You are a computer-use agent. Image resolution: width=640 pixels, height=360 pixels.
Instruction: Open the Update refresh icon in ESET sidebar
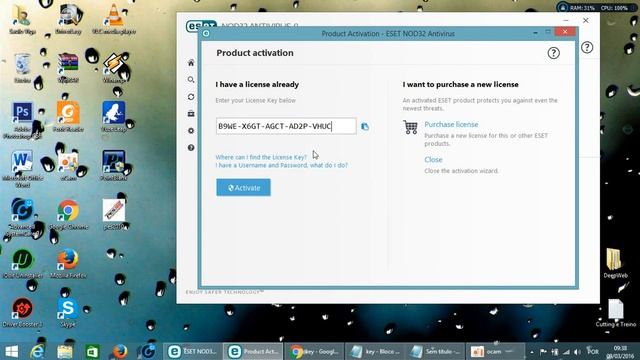coord(191,97)
